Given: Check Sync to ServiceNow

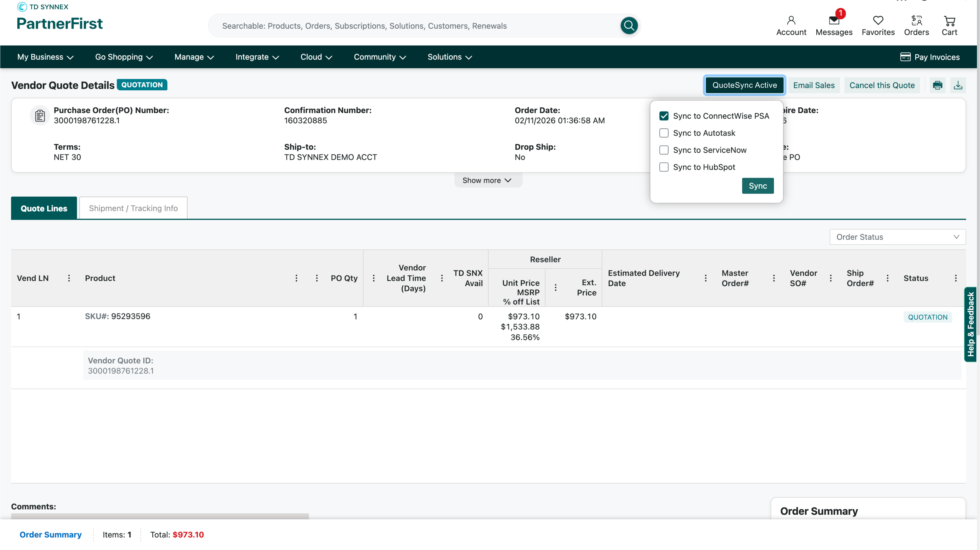Looking at the screenshot, I should [663, 150].
